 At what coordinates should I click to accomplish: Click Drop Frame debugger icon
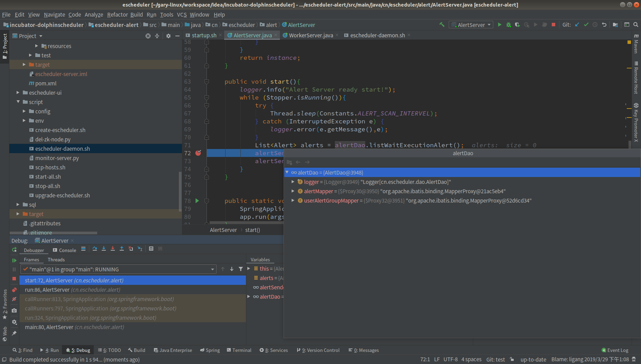click(131, 249)
